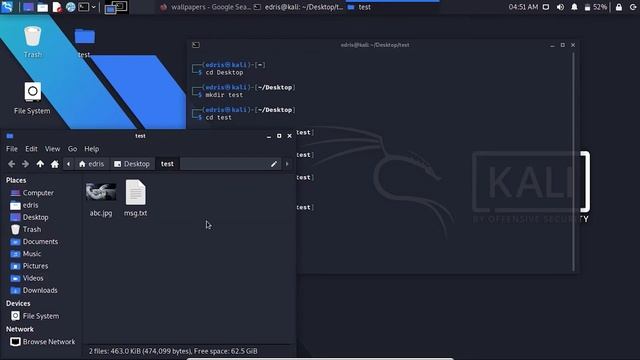
Task: Click the lock screen icon
Action: point(619,7)
